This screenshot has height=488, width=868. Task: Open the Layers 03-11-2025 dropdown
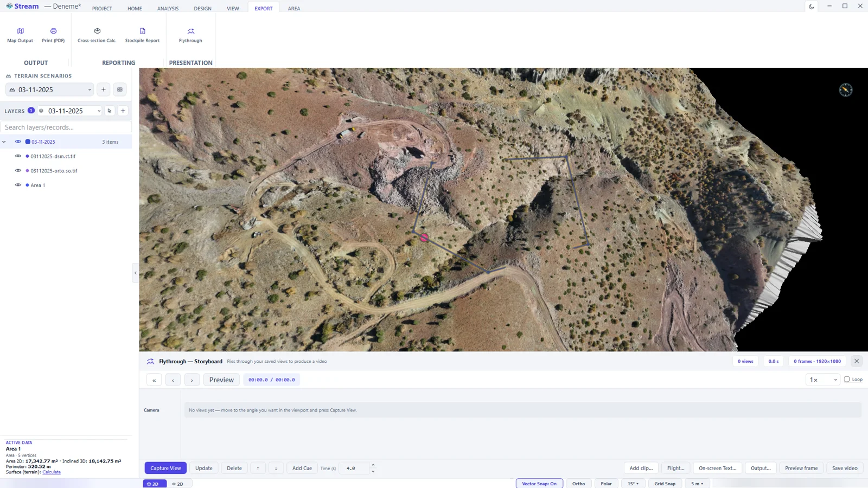pyautogui.click(x=70, y=111)
